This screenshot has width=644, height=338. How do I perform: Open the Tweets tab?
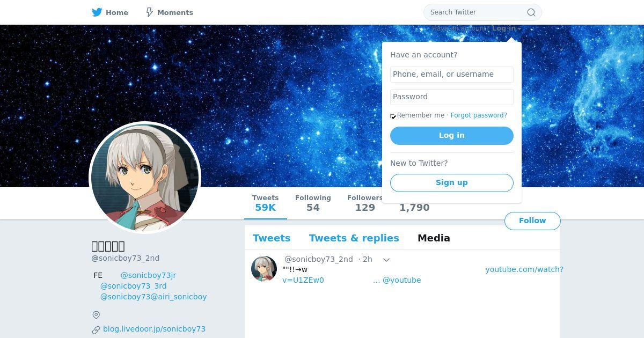point(272,238)
